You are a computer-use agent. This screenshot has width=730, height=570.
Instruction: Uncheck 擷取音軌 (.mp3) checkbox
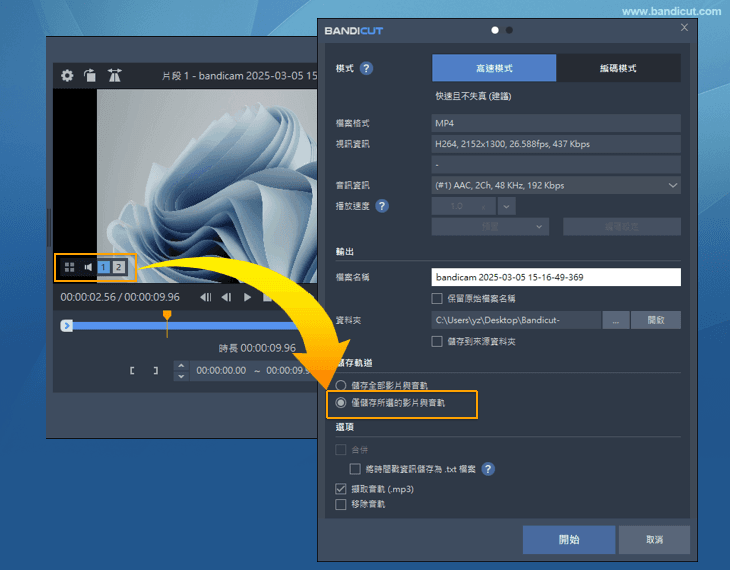pyautogui.click(x=341, y=489)
